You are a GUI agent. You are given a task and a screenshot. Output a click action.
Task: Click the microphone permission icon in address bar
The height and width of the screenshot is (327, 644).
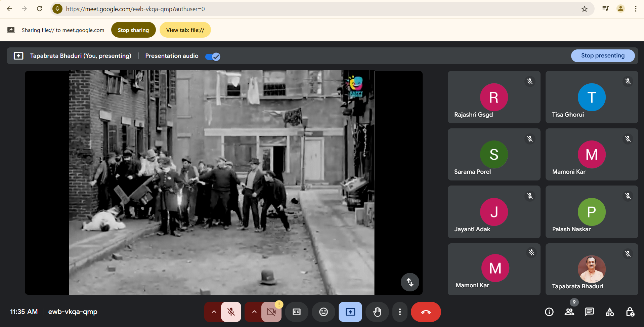57,9
